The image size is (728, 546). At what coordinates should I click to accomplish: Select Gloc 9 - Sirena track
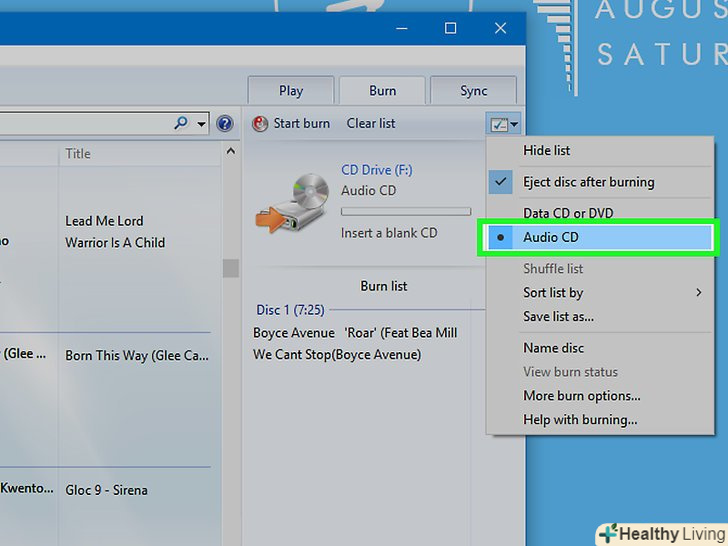pyautogui.click(x=106, y=490)
